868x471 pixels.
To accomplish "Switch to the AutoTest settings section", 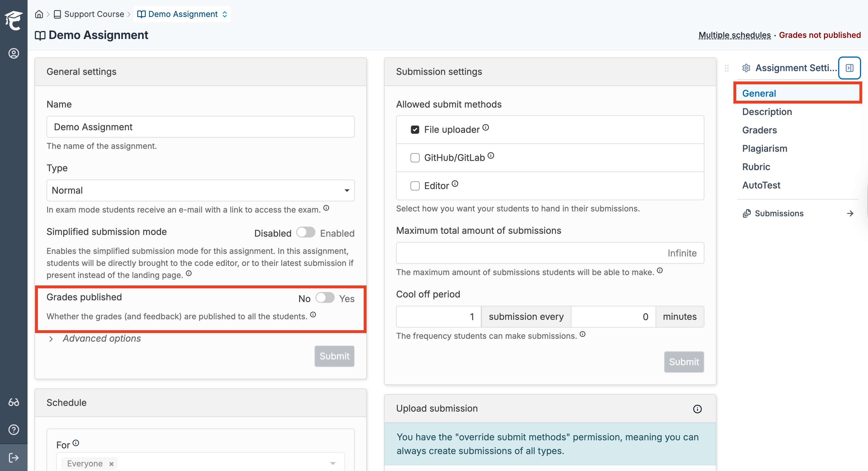I will click(x=761, y=185).
